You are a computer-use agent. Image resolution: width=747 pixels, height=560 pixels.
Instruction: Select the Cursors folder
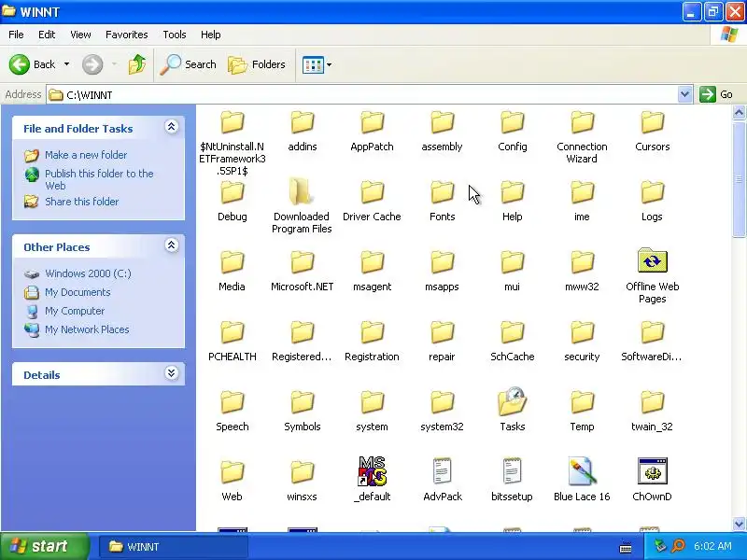pyautogui.click(x=652, y=131)
